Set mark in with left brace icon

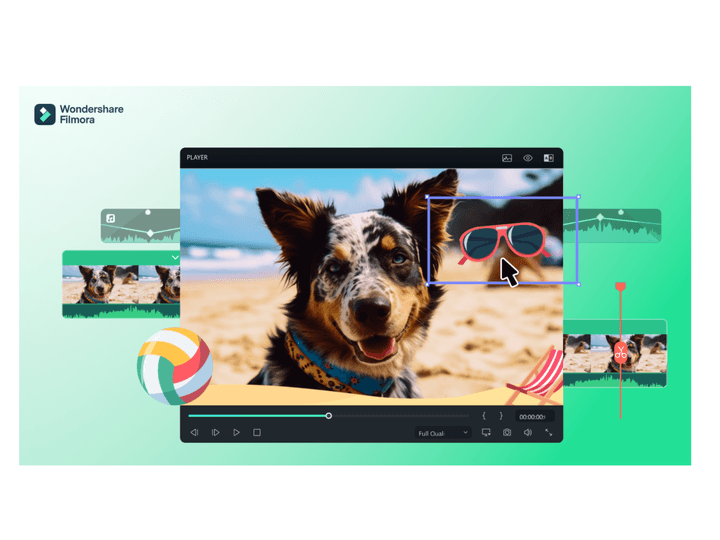(x=484, y=416)
